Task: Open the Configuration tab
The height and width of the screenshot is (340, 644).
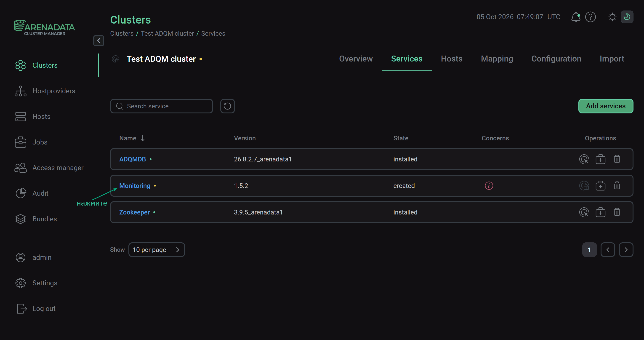Action: point(556,59)
